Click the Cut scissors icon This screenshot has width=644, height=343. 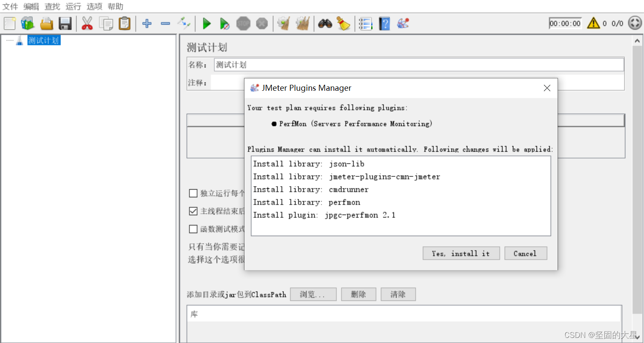pos(87,23)
